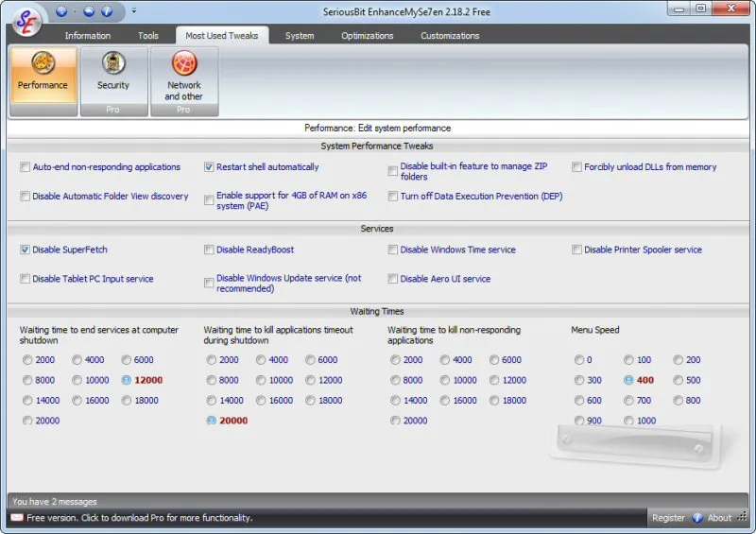The height and width of the screenshot is (534, 756).
Task: Click the red mail envelope status icon
Action: point(17,518)
